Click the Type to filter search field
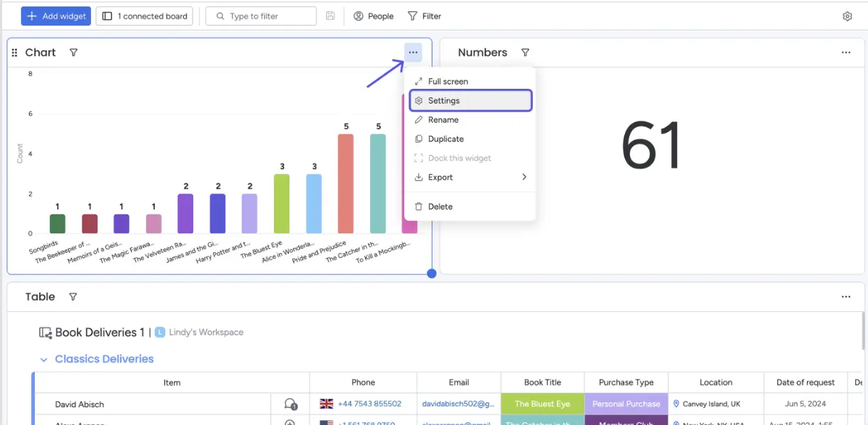This screenshot has height=425, width=868. pyautogui.click(x=261, y=16)
